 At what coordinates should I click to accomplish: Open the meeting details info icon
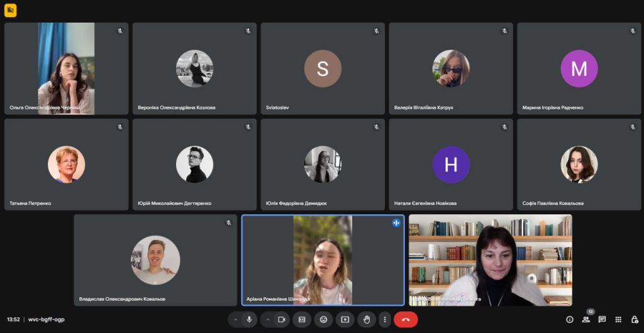coord(570,319)
